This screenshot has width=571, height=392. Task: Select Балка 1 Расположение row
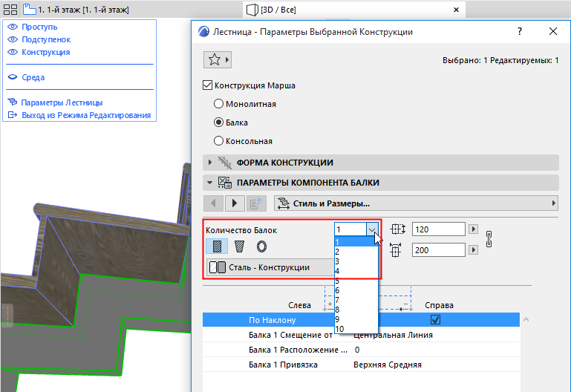coord(361,350)
